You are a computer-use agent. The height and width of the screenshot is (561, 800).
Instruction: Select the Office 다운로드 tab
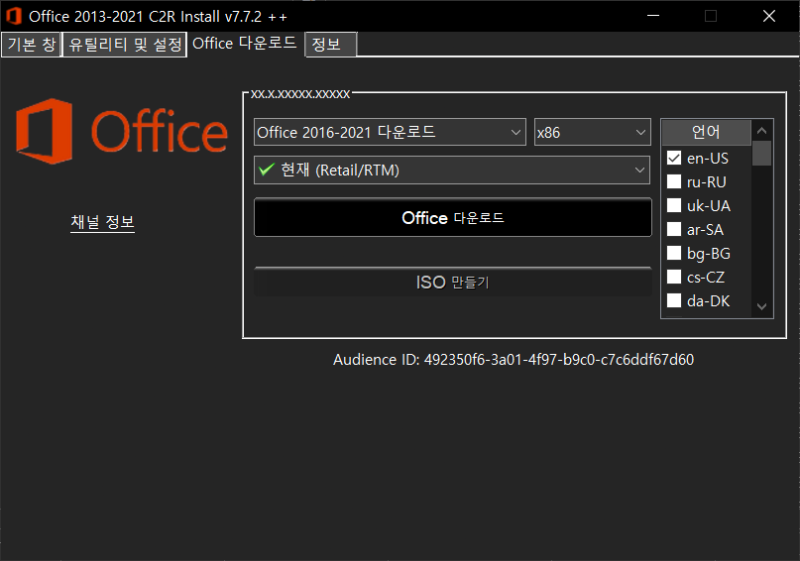[244, 43]
